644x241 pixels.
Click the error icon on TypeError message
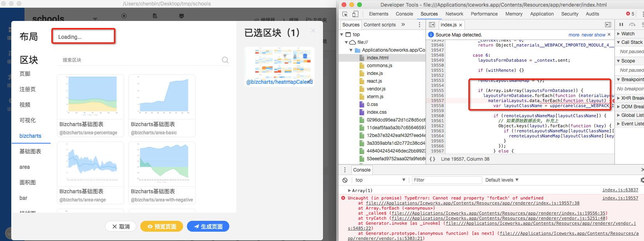(343, 198)
